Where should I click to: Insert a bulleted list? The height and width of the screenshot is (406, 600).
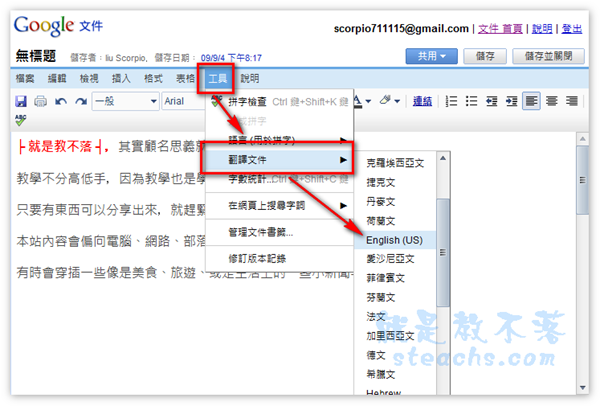[471, 101]
